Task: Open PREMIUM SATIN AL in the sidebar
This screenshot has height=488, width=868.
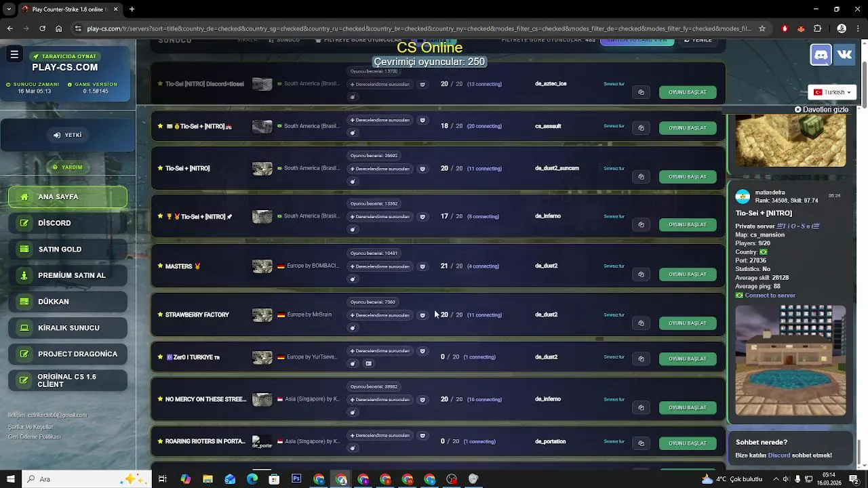Action: (x=68, y=275)
